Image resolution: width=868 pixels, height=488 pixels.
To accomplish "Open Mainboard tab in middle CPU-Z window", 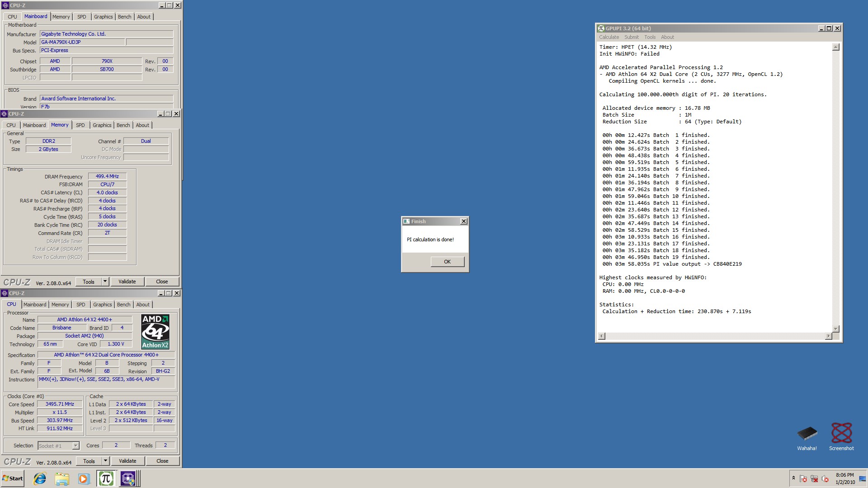I will (x=34, y=125).
